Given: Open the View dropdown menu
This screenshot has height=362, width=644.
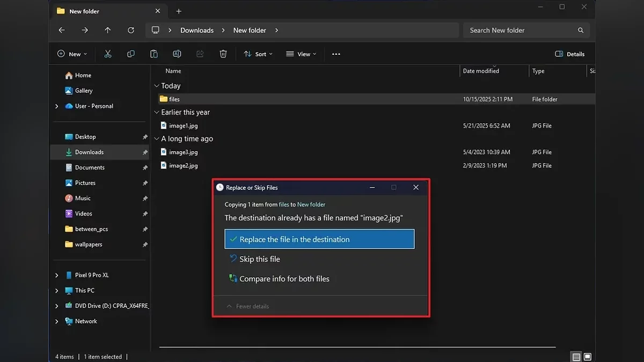Looking at the screenshot, I should coord(301,54).
